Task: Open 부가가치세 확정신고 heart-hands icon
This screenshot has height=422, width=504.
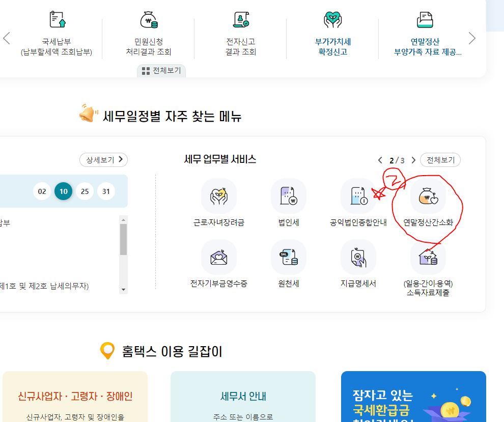Action: point(332,20)
